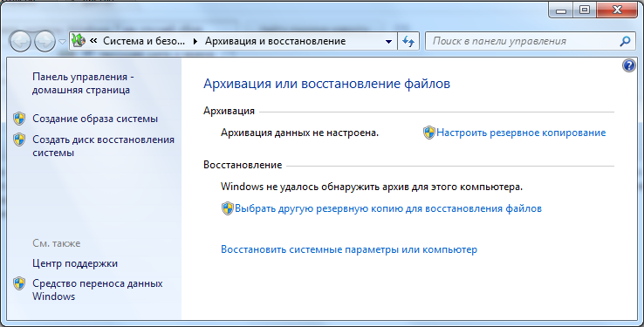This screenshot has width=644, height=327.
Task: Click the search magnifier icon
Action: point(625,41)
